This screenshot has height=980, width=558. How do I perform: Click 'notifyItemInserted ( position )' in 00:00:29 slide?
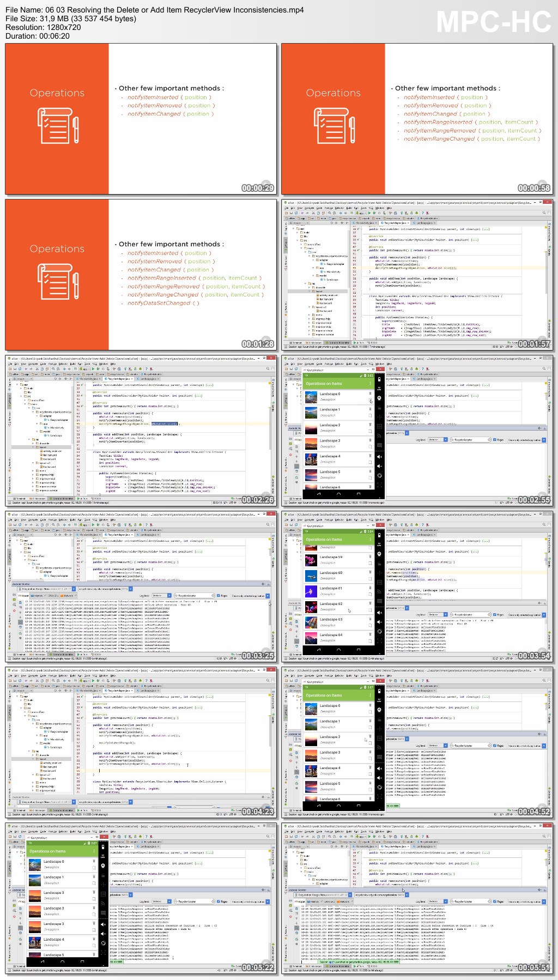[x=169, y=97]
